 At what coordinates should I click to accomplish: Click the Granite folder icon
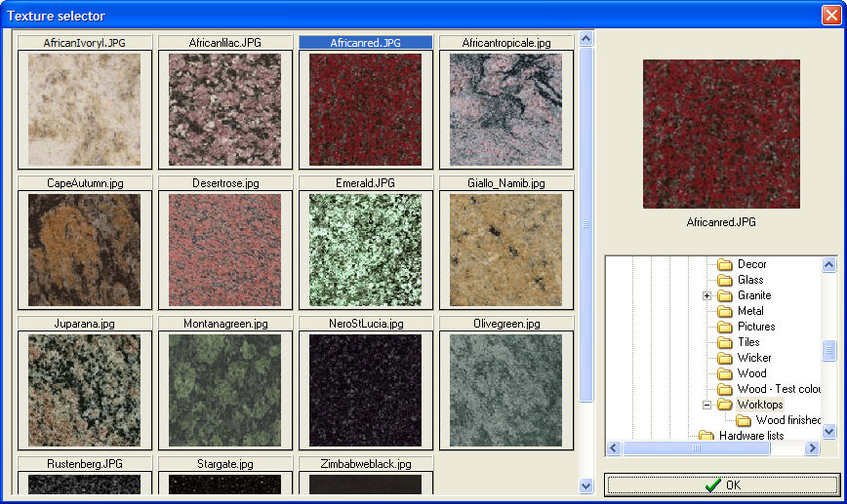click(724, 295)
